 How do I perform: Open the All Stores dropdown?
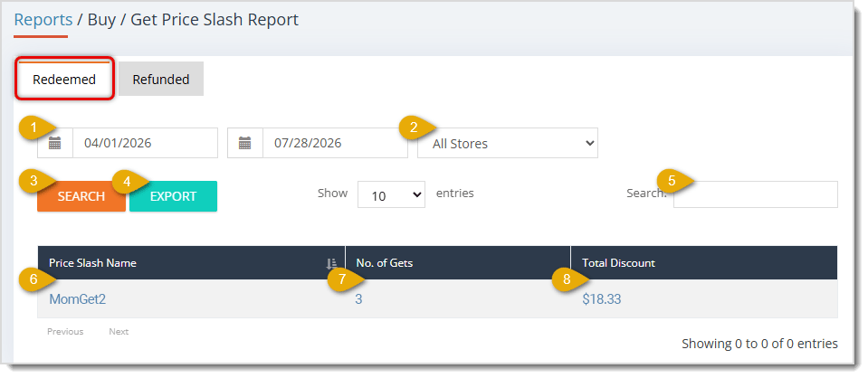[508, 144]
